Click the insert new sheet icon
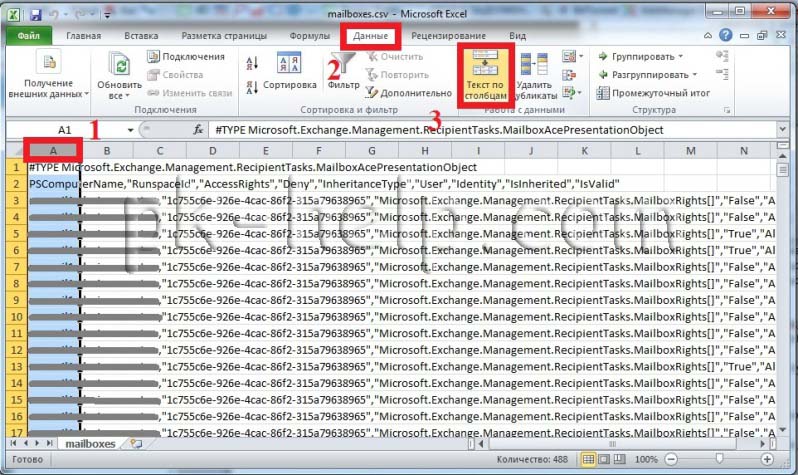 coord(136,444)
